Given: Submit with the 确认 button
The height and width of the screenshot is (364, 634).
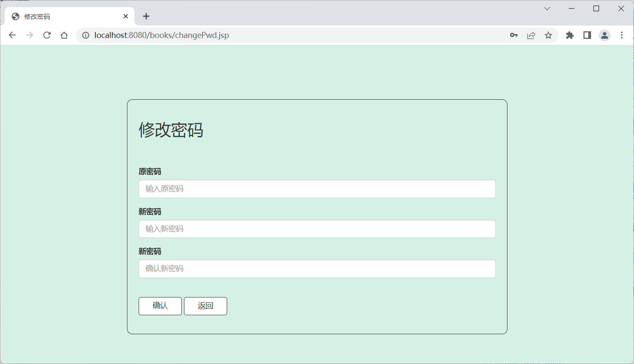Looking at the screenshot, I should (x=160, y=306).
